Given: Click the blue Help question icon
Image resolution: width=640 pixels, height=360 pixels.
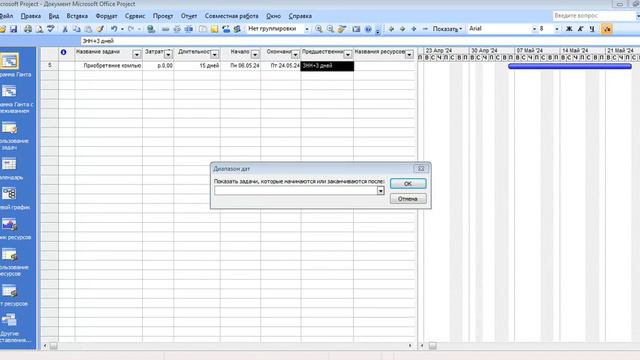Looking at the screenshot, I should pyautogui.click(x=368, y=29).
